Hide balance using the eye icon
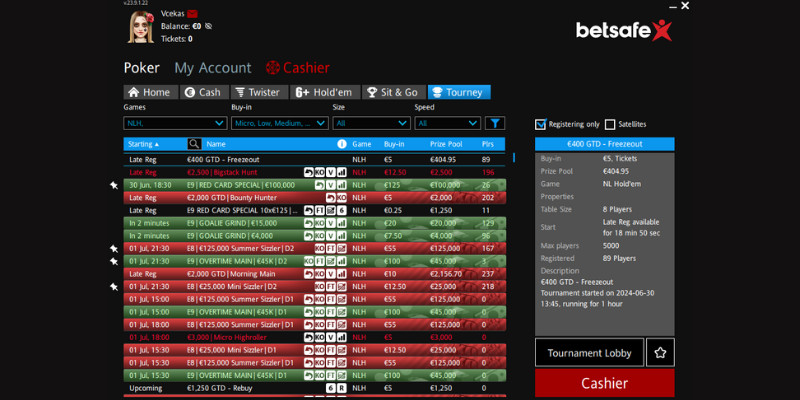The height and width of the screenshot is (400, 800). (x=208, y=26)
